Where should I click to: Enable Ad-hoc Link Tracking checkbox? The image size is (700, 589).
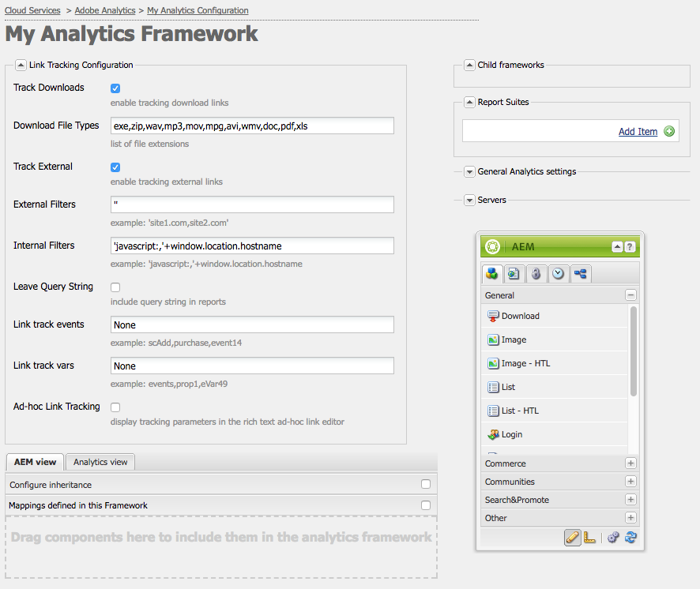click(115, 407)
